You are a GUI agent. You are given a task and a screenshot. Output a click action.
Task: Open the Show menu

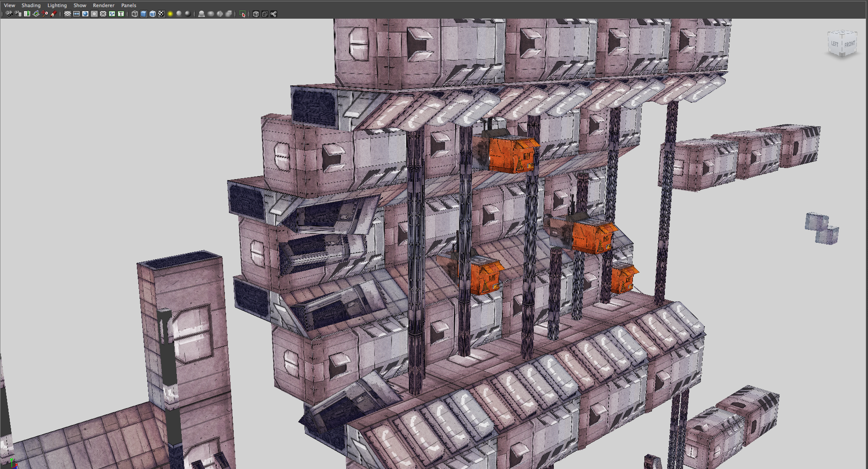click(80, 5)
